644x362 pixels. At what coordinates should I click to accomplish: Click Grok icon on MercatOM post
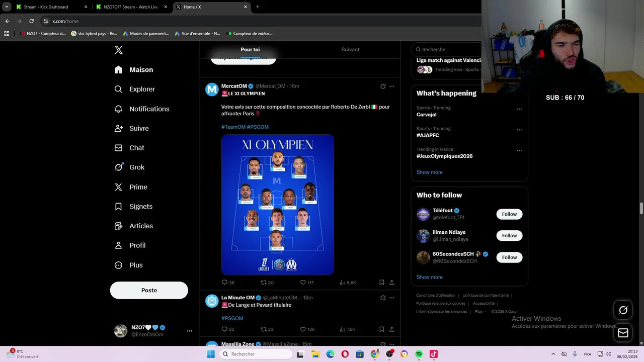click(x=383, y=86)
